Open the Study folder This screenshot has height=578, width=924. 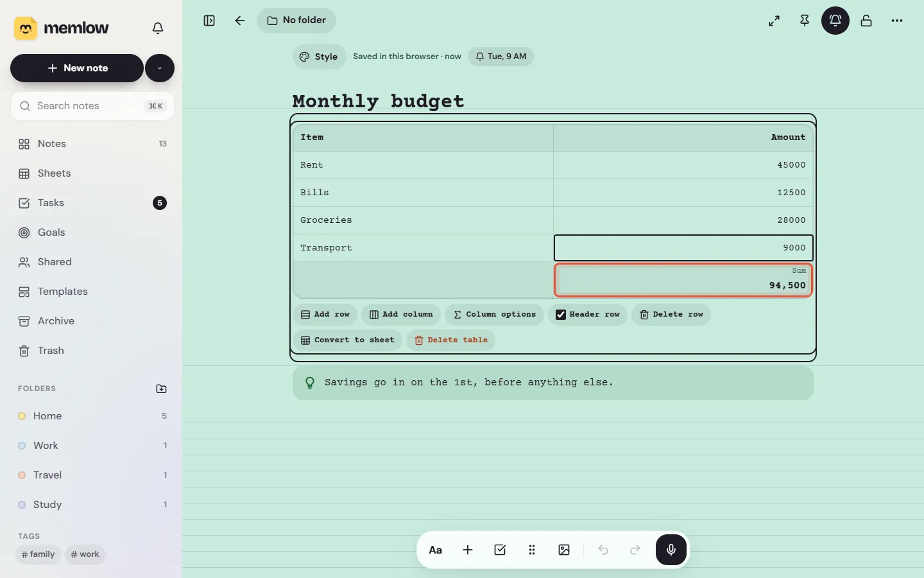pos(92,505)
